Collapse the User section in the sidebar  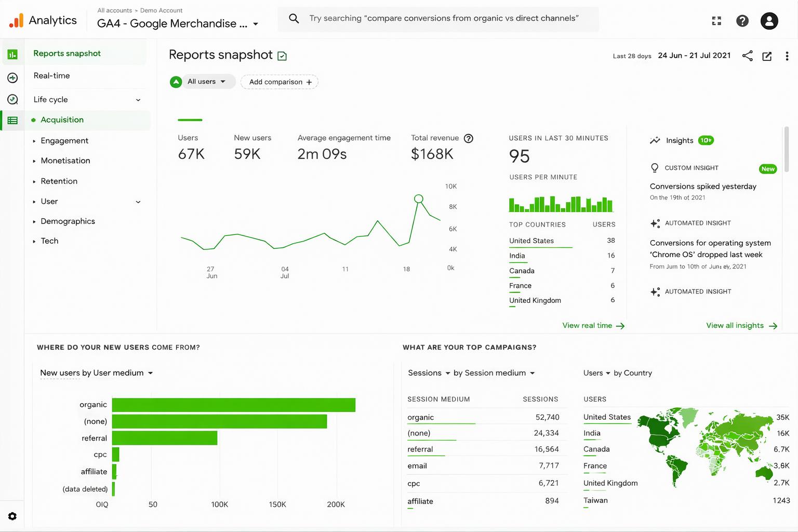pos(138,202)
